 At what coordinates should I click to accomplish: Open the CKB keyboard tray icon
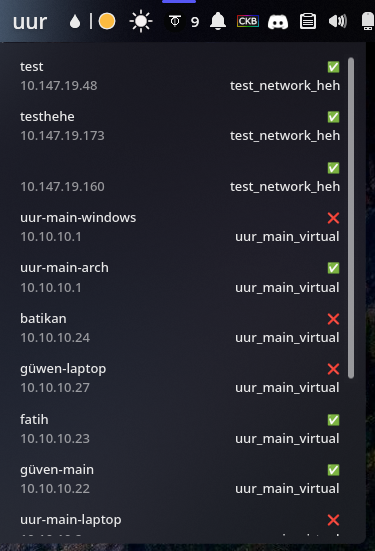pyautogui.click(x=248, y=21)
